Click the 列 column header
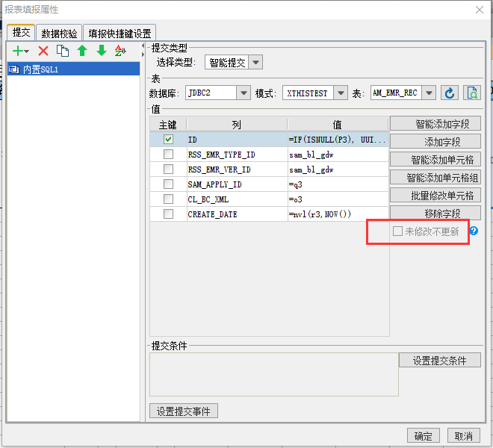Screen dimensions: 493x448 tap(237, 125)
